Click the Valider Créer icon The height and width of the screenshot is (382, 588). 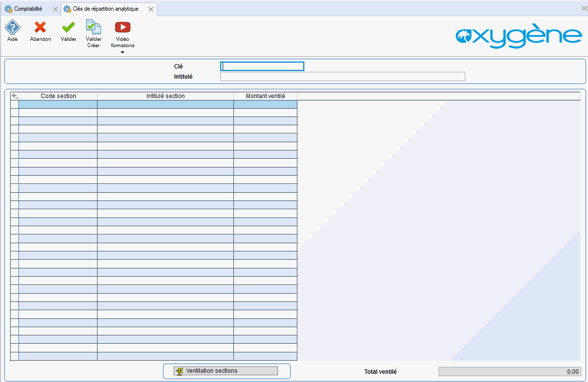click(93, 27)
